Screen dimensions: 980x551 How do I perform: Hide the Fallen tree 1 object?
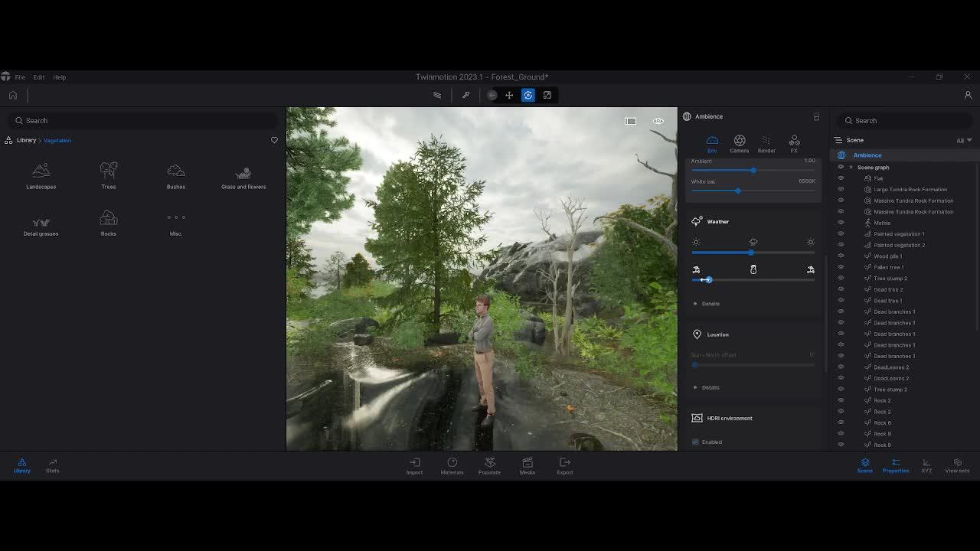(840, 266)
